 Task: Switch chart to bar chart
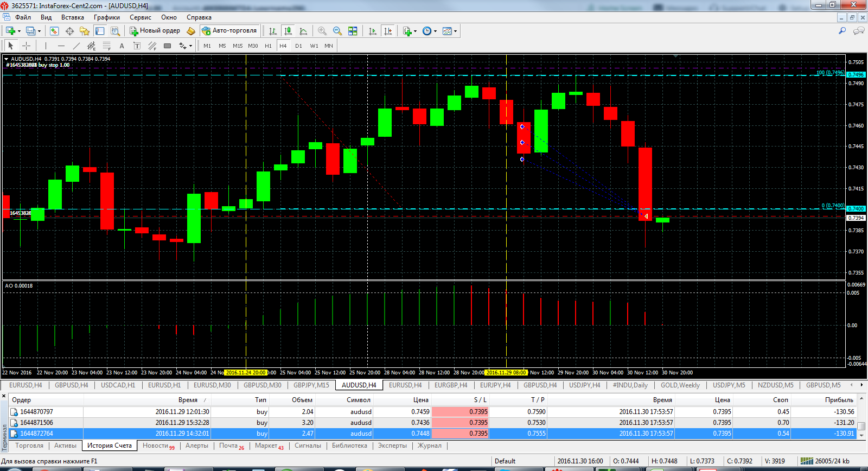pyautogui.click(x=273, y=31)
